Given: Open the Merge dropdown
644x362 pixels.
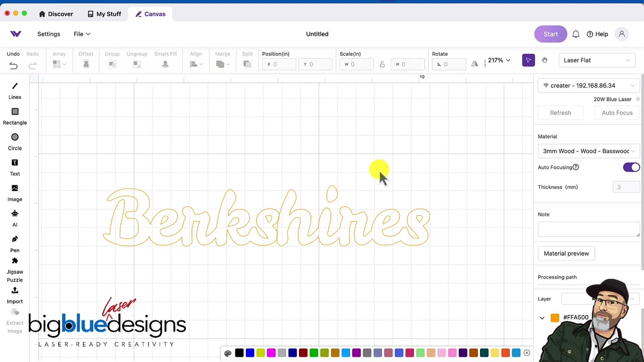Looking at the screenshot, I should (222, 64).
